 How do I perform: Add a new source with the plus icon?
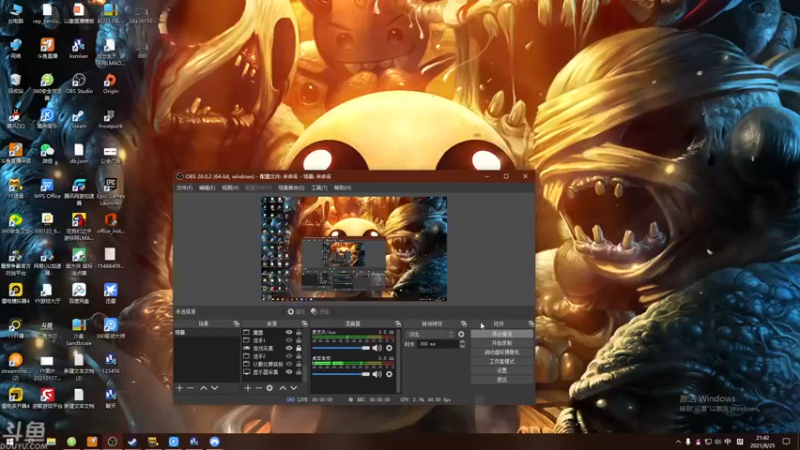click(x=247, y=388)
